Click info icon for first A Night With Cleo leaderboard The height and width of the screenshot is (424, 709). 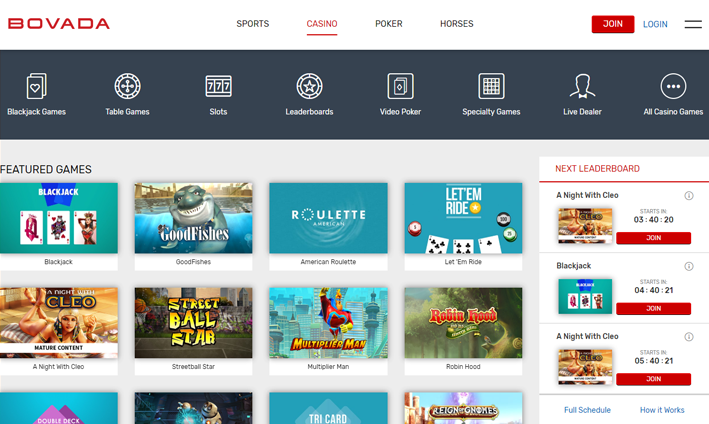tap(689, 196)
